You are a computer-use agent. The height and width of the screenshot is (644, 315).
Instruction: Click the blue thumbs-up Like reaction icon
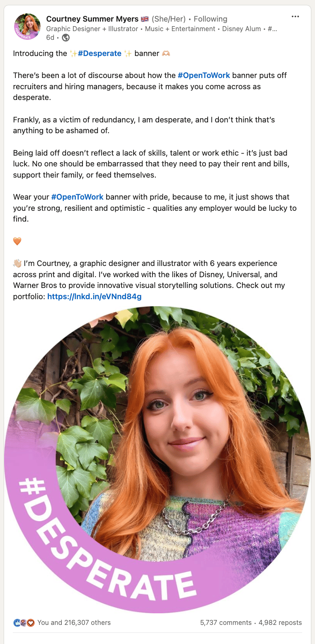17,622
